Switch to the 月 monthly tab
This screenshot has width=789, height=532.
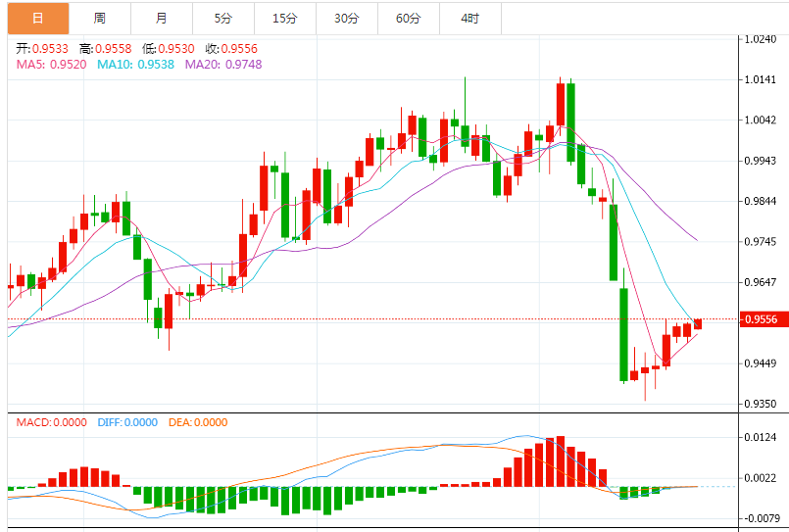(x=162, y=19)
